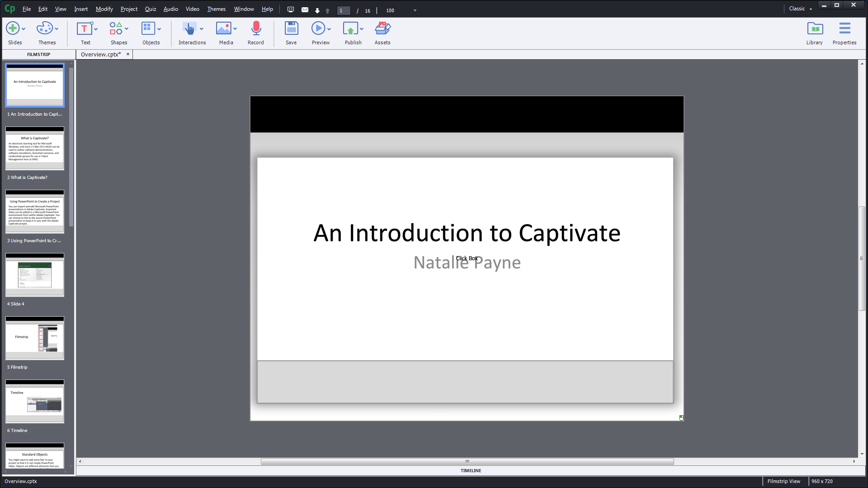The height and width of the screenshot is (488, 868).
Task: Select the Click Box object on stage
Action: coord(467,258)
